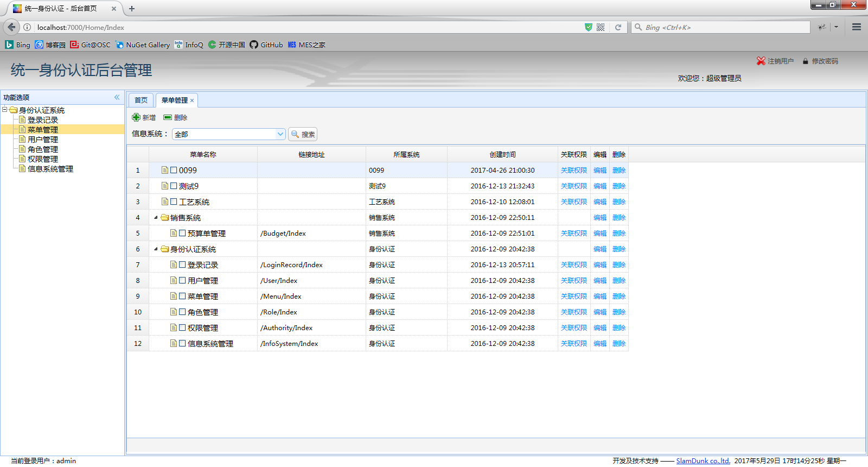Click the red X 注销用户 icon

761,61
